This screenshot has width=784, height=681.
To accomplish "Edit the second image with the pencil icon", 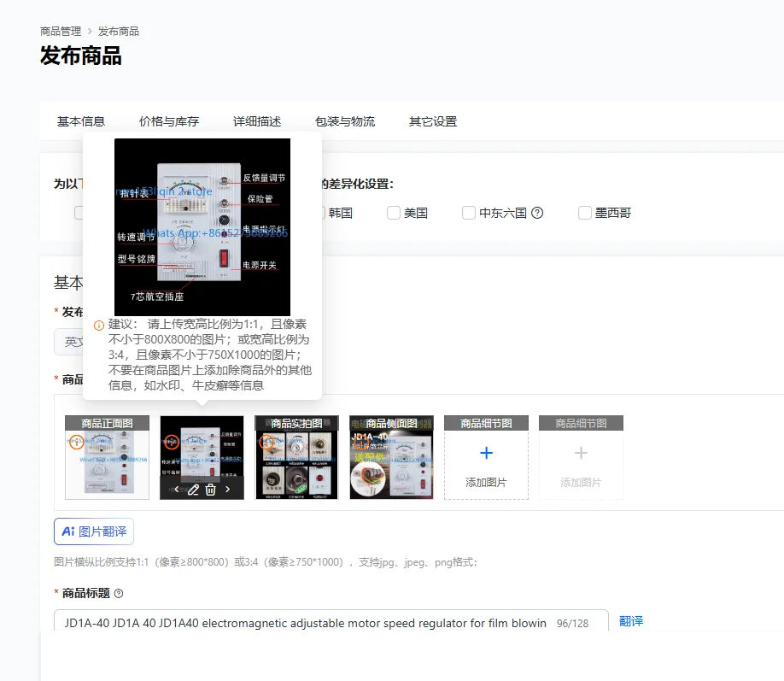I will [193, 490].
